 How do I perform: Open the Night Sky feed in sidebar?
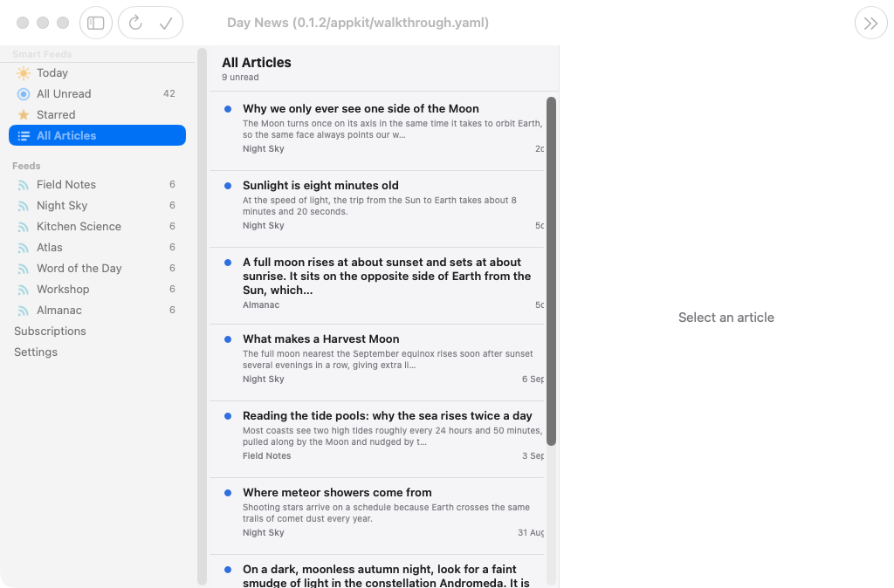click(97, 206)
